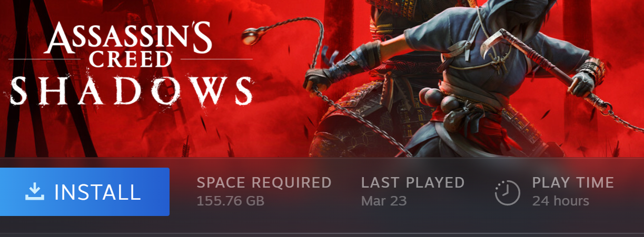Click the CREED word in the logo
Screen dimensions: 644x237
130,59
